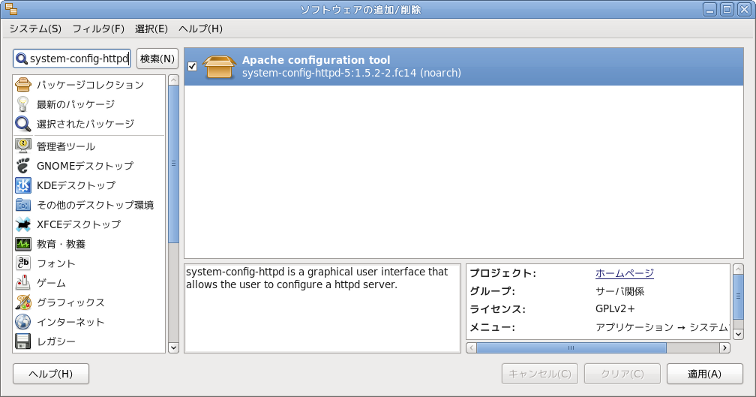Click the レガシー floppy disk icon
756x397 pixels.
coord(23,342)
